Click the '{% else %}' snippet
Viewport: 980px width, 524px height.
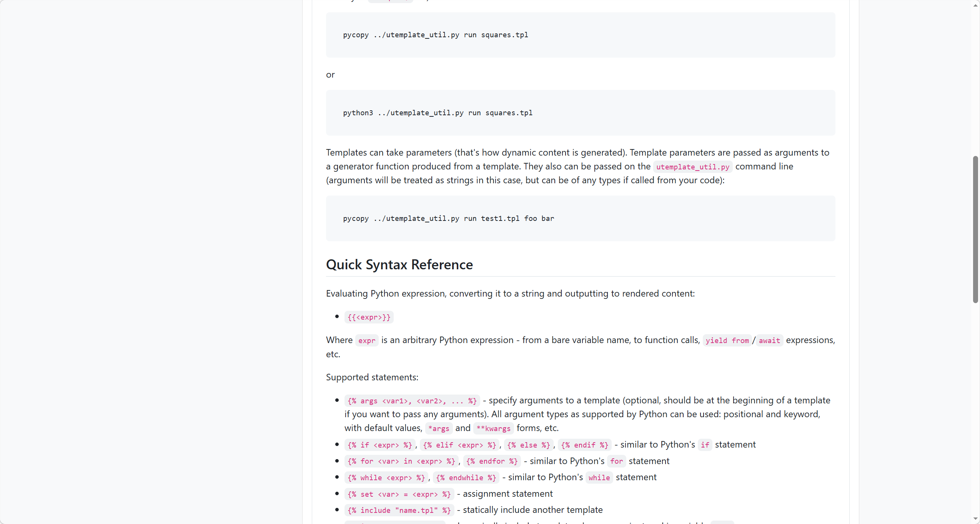click(x=529, y=445)
